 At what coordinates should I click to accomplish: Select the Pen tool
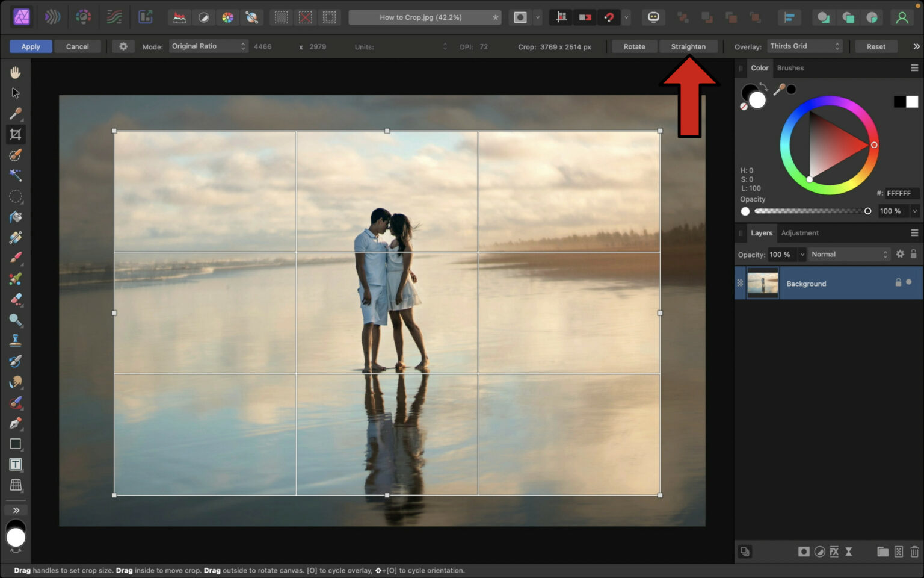(16, 423)
